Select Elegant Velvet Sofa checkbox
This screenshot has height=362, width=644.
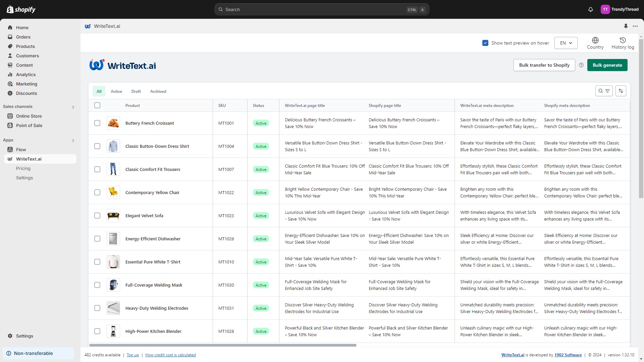point(97,216)
